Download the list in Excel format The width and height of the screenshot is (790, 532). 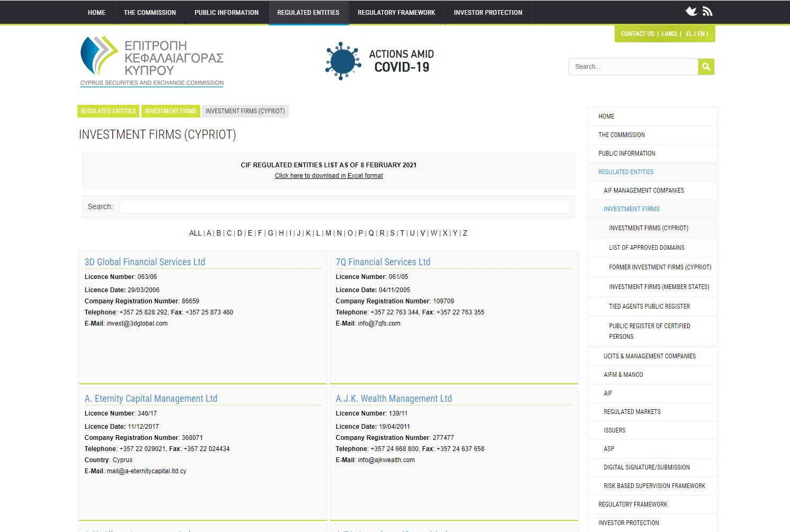[329, 176]
